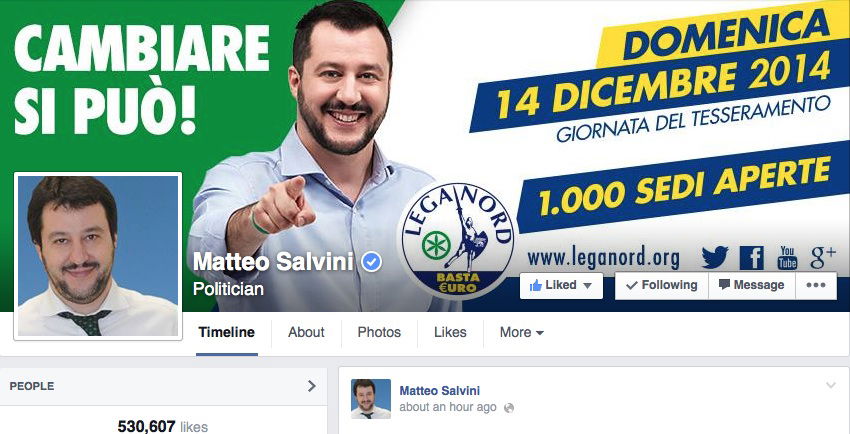Expand the post options chevron

point(831,385)
